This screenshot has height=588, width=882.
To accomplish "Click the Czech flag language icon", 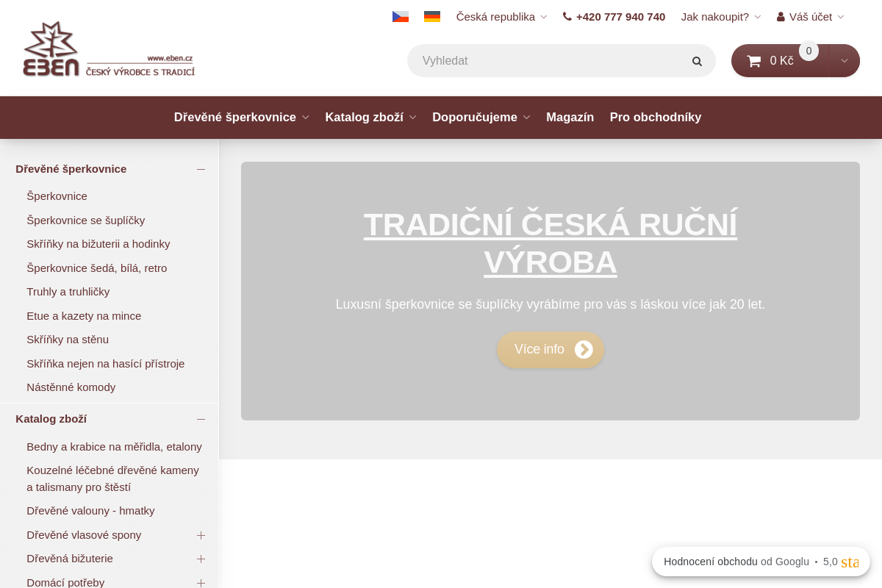I will coord(401,17).
